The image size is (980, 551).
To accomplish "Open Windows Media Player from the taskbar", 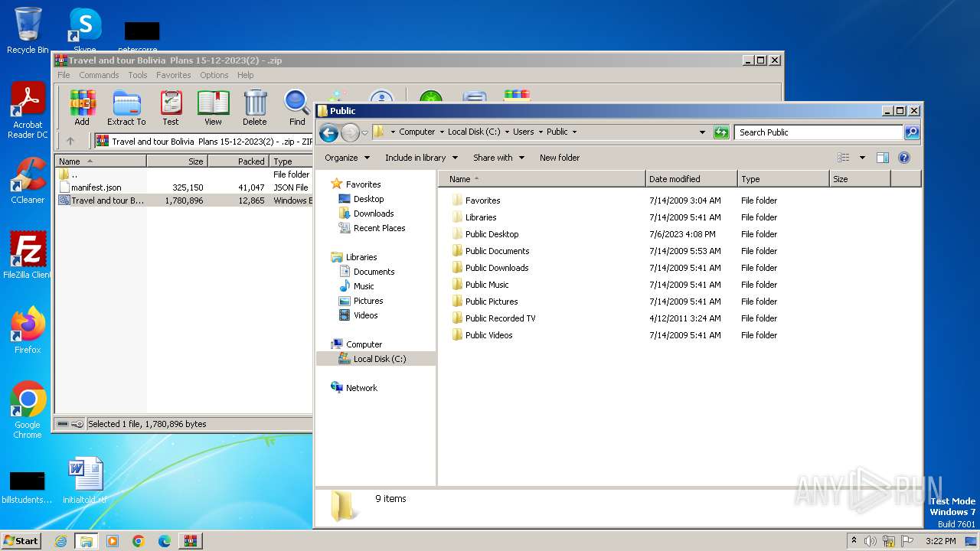I will pyautogui.click(x=113, y=541).
